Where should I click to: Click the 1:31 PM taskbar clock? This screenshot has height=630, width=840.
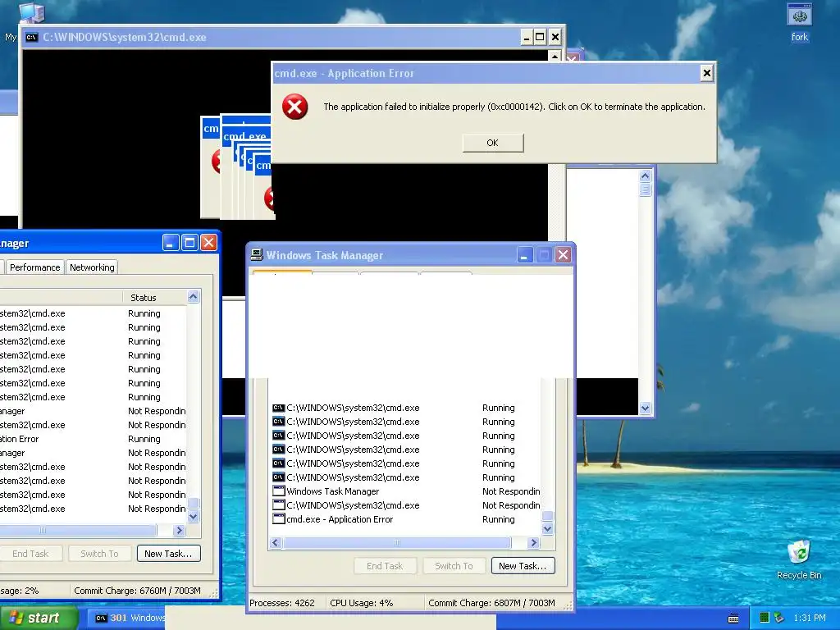point(810,618)
